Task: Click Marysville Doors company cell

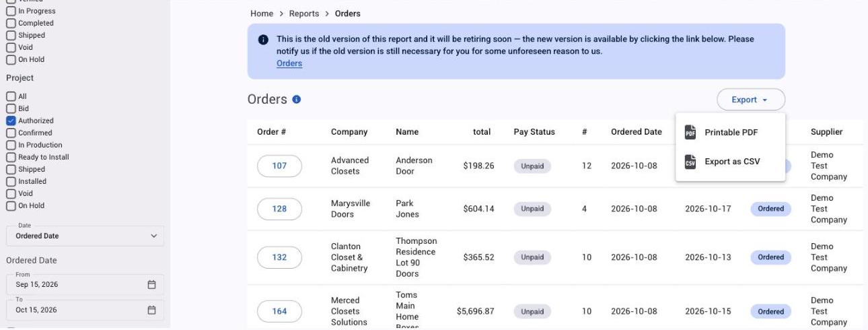Action: [x=351, y=209]
